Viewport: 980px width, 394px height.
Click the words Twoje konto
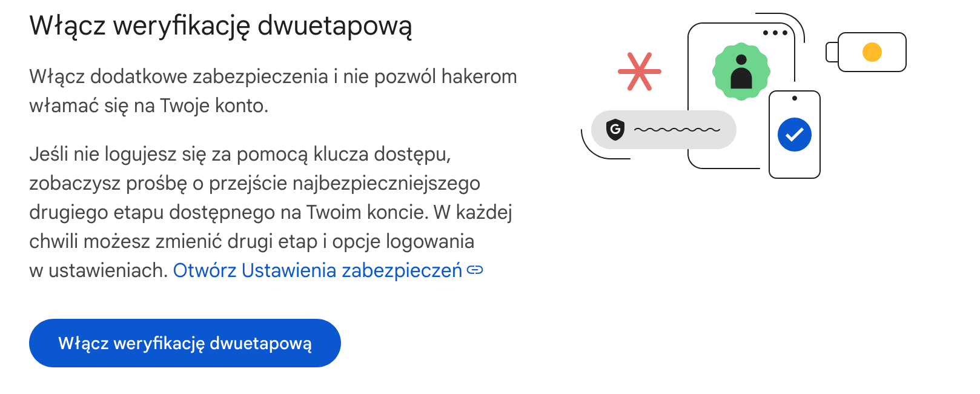click(x=213, y=106)
